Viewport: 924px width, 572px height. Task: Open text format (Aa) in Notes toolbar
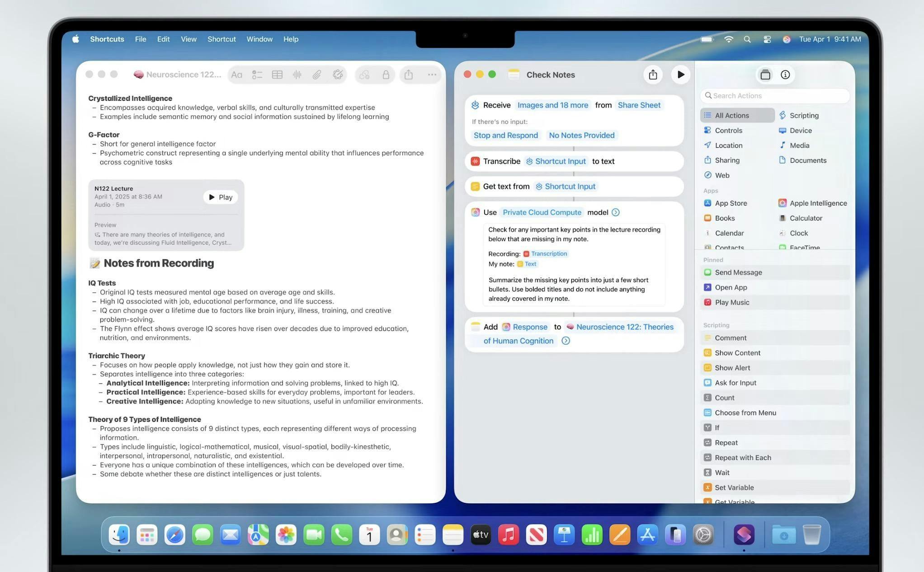pyautogui.click(x=236, y=75)
